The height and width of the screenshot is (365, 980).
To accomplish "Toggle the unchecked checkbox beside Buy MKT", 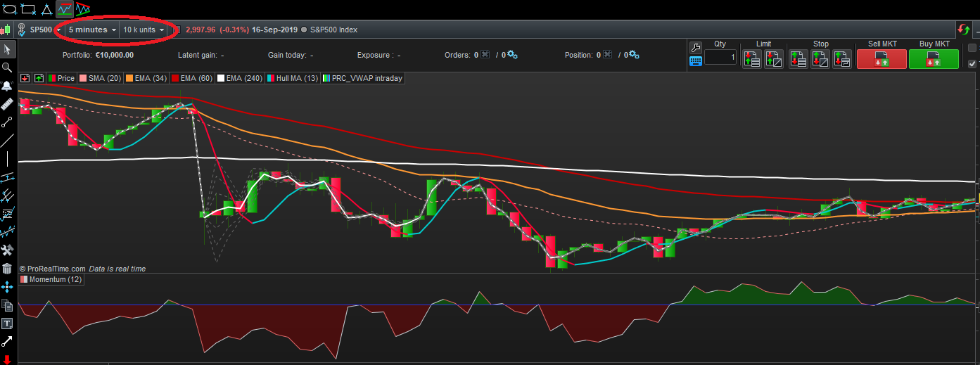I will [x=973, y=48].
